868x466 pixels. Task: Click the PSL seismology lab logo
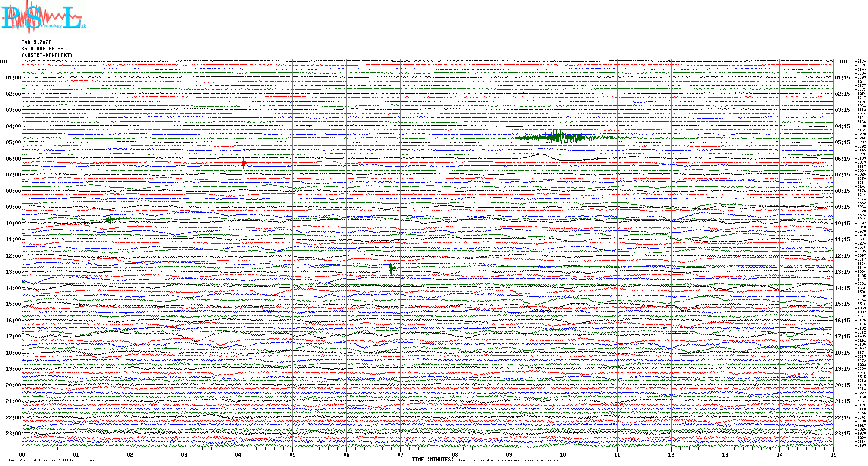(43, 17)
